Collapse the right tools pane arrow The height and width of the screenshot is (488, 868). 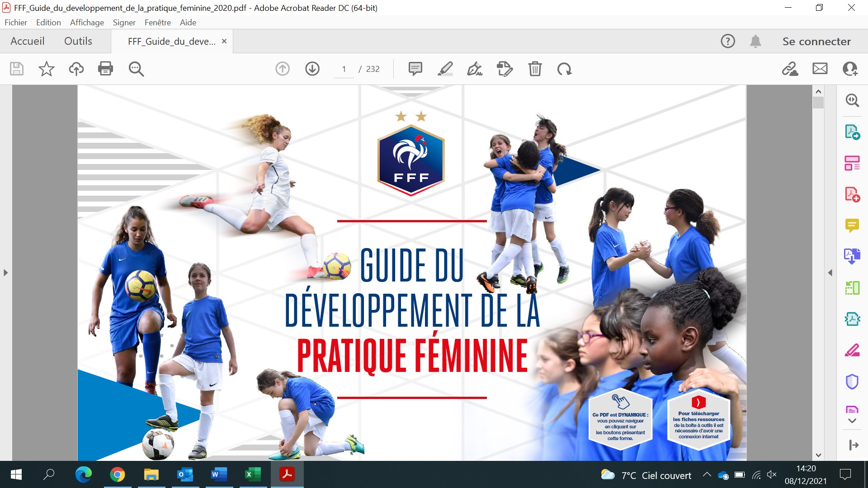click(830, 272)
